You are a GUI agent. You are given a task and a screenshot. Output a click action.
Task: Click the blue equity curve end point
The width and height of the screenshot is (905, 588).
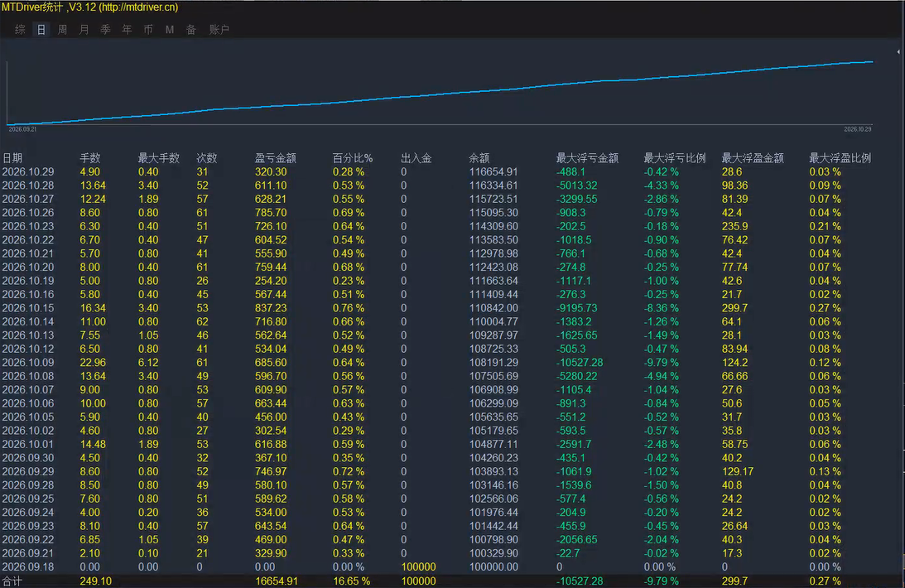[x=872, y=61]
